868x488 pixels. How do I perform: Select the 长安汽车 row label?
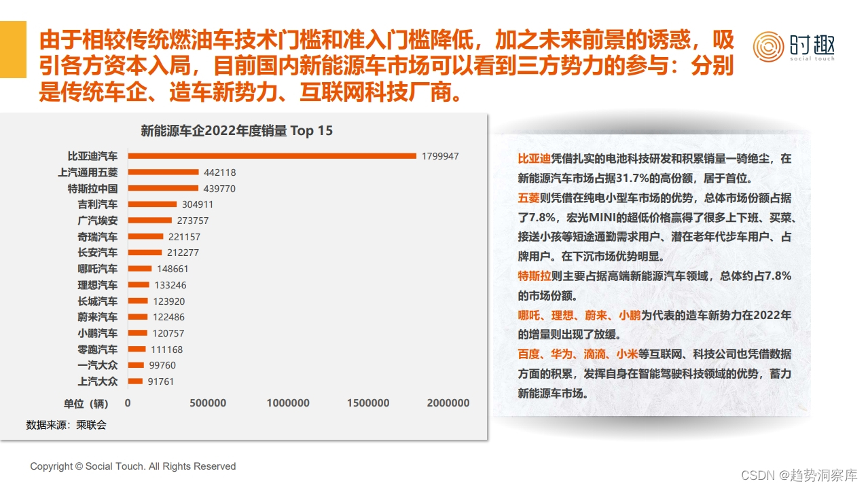[97, 252]
